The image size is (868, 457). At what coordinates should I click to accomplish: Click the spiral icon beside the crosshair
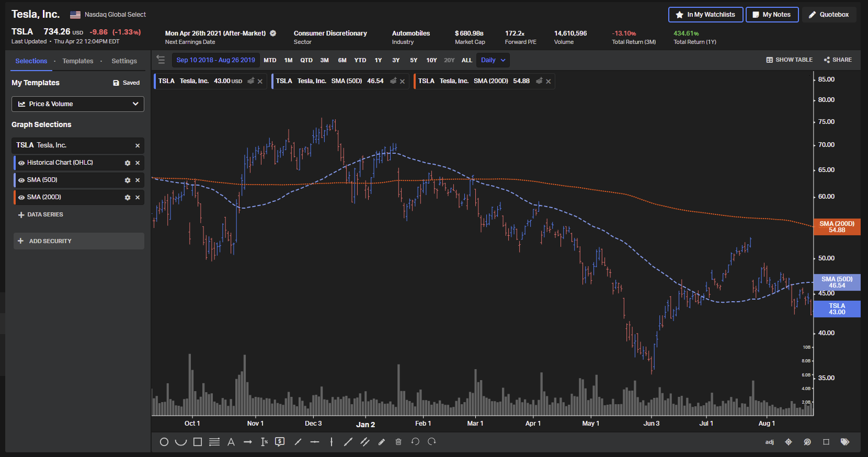(x=807, y=442)
